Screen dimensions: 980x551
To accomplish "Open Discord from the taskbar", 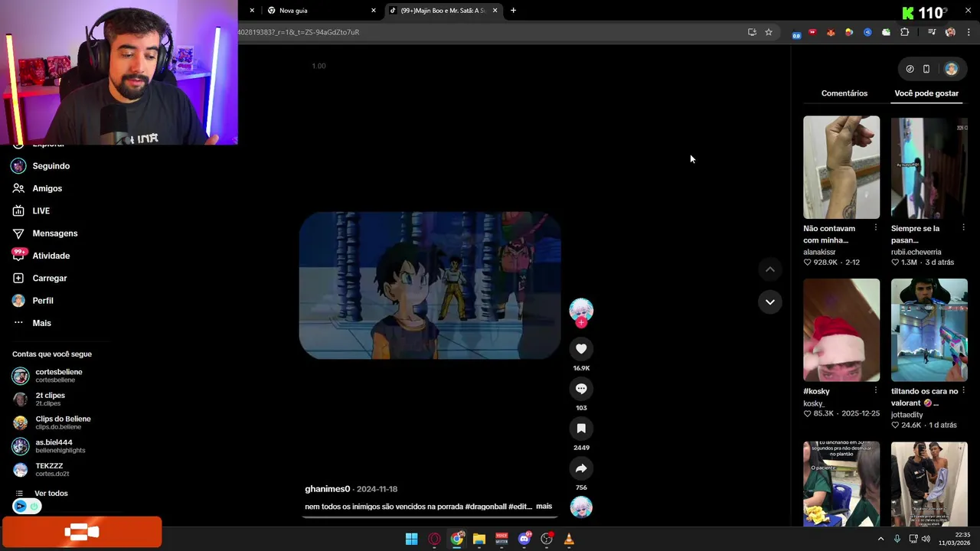I will click(x=524, y=539).
